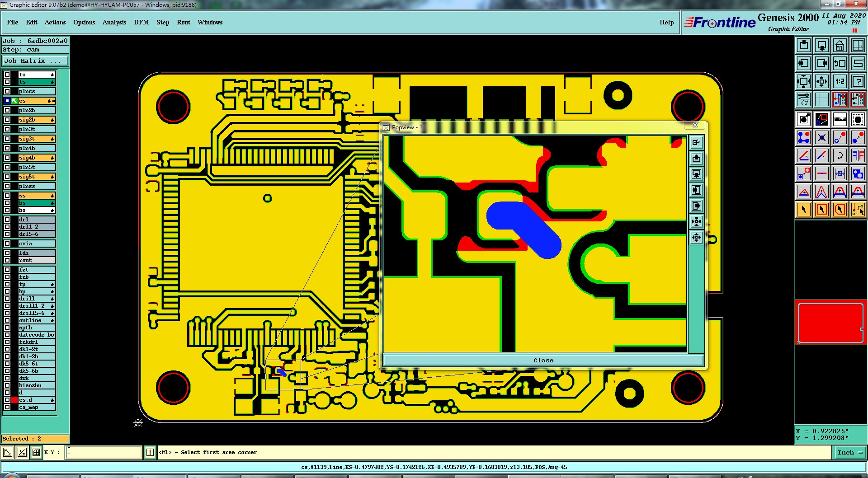Open the Inch units dropdown
This screenshot has height=478, width=868.
coord(850,452)
